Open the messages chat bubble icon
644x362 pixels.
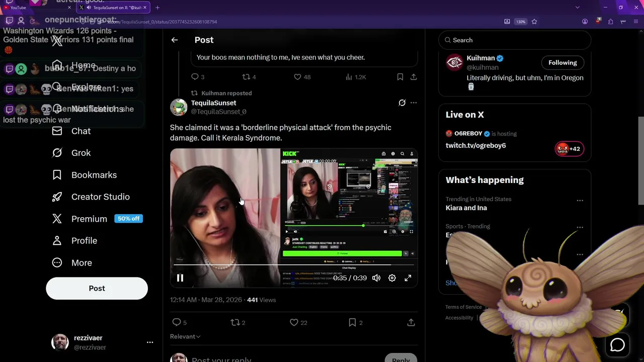point(617,345)
